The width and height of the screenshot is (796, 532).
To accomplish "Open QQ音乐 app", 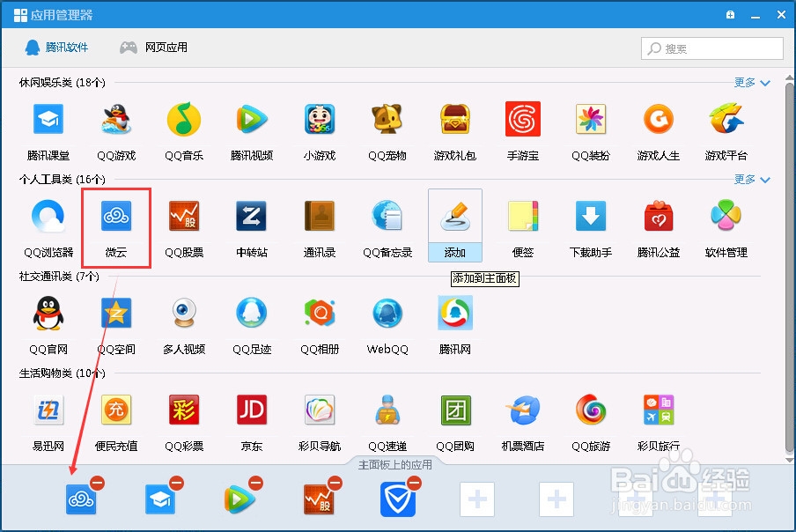I will tap(184, 119).
